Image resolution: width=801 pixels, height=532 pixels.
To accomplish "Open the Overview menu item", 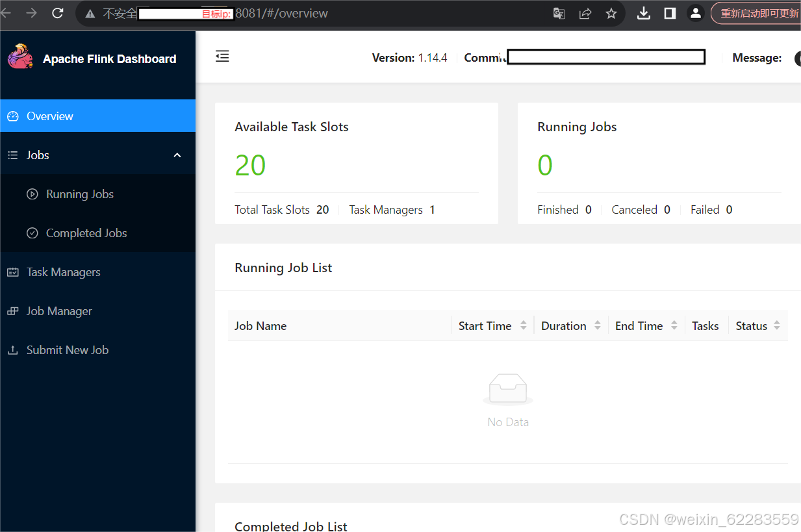I will click(x=97, y=116).
